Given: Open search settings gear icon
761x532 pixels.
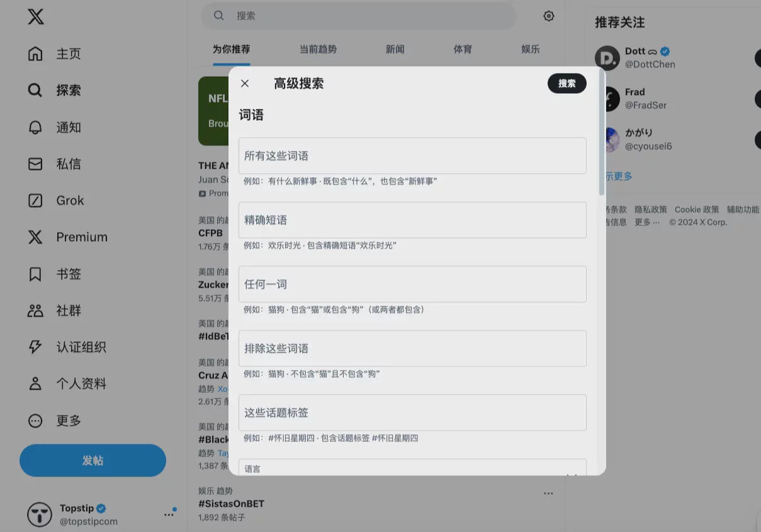Looking at the screenshot, I should coord(549,16).
